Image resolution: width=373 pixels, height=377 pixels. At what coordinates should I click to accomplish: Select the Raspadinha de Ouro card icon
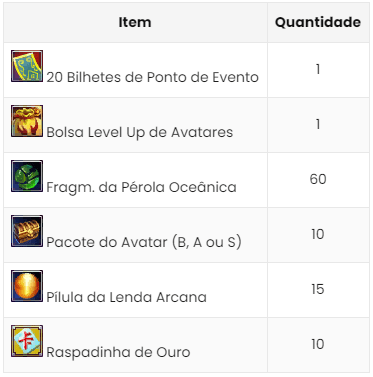[27, 341]
